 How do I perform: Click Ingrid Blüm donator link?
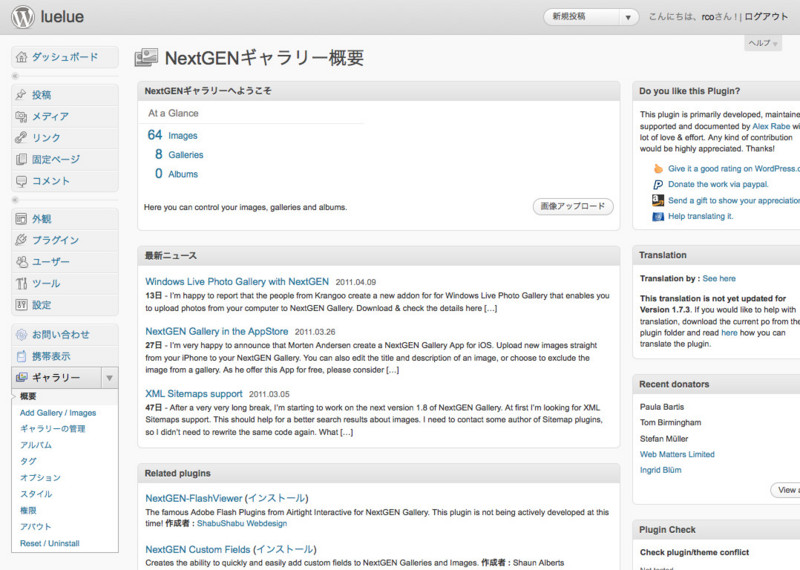pos(660,470)
